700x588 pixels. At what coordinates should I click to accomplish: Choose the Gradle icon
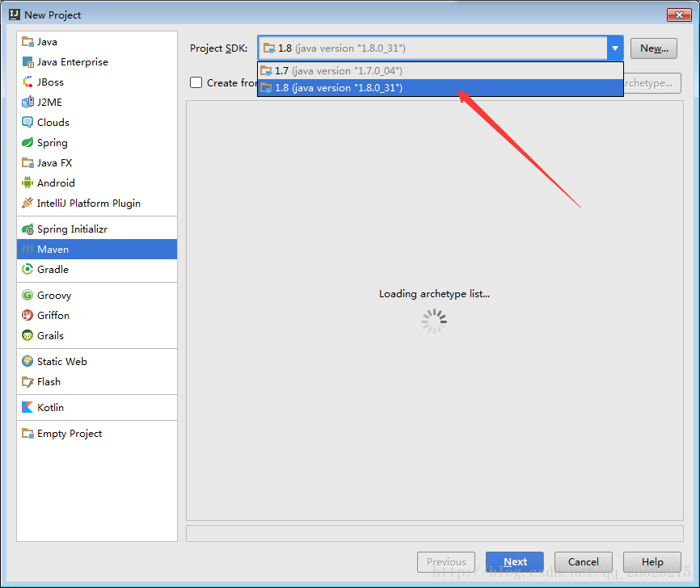coord(27,270)
